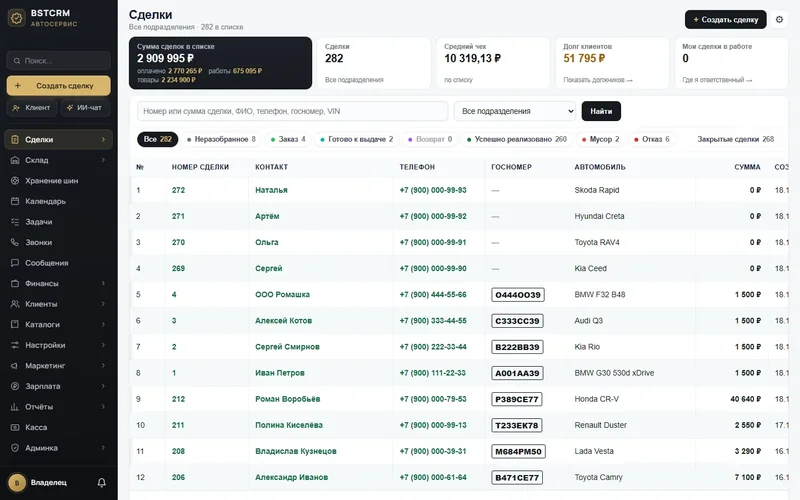Click the Honda CR-V cell
The width and height of the screenshot is (800, 500).
596,399
